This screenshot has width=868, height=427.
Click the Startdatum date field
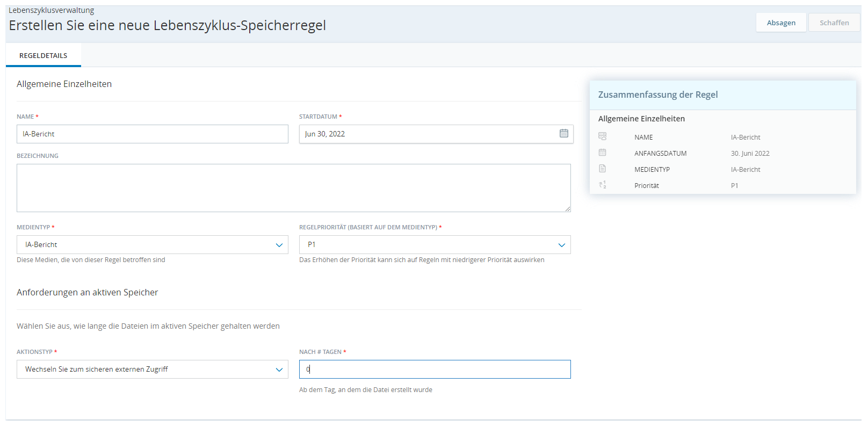click(x=436, y=134)
